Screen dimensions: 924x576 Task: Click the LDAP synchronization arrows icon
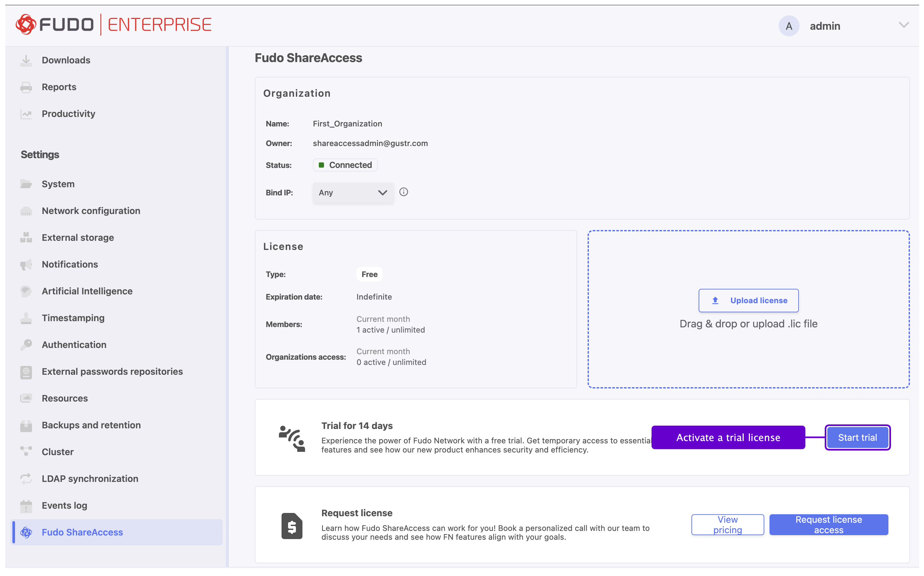pyautogui.click(x=26, y=479)
